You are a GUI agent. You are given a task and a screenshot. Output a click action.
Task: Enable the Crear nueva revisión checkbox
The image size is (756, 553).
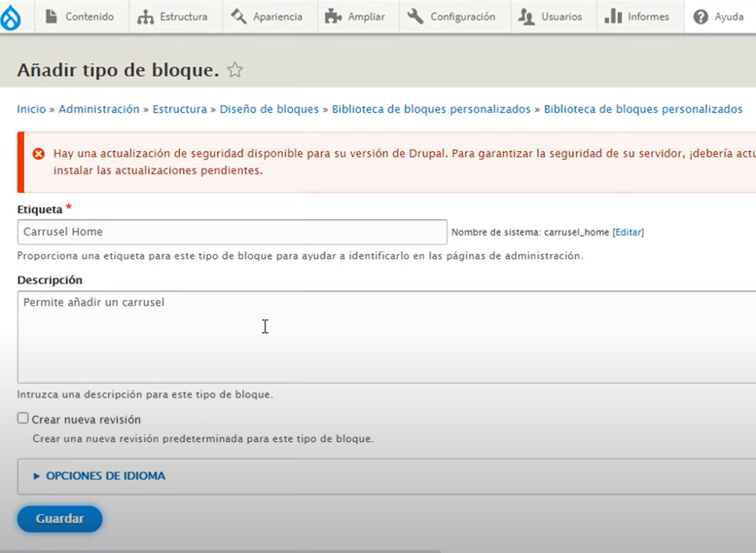pyautogui.click(x=22, y=419)
